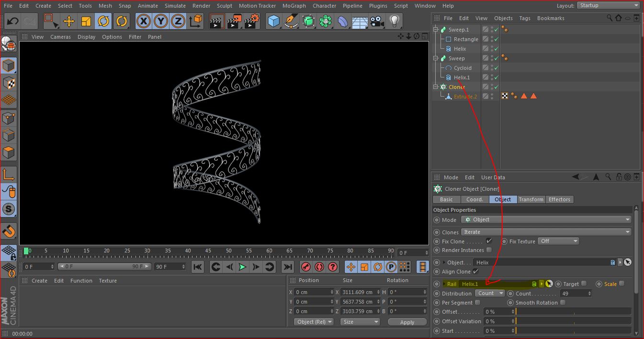The height and width of the screenshot is (339, 644).
Task: Uncheck the Align Clone checkbox
Action: 475,272
